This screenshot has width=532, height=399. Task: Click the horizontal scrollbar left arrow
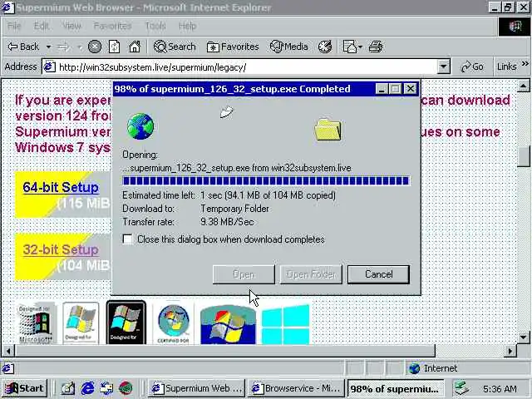(x=8, y=351)
